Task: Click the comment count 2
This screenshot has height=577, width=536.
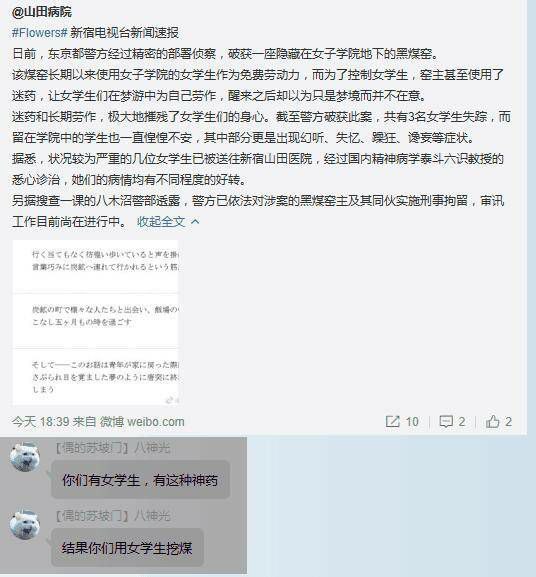Action: pos(462,422)
